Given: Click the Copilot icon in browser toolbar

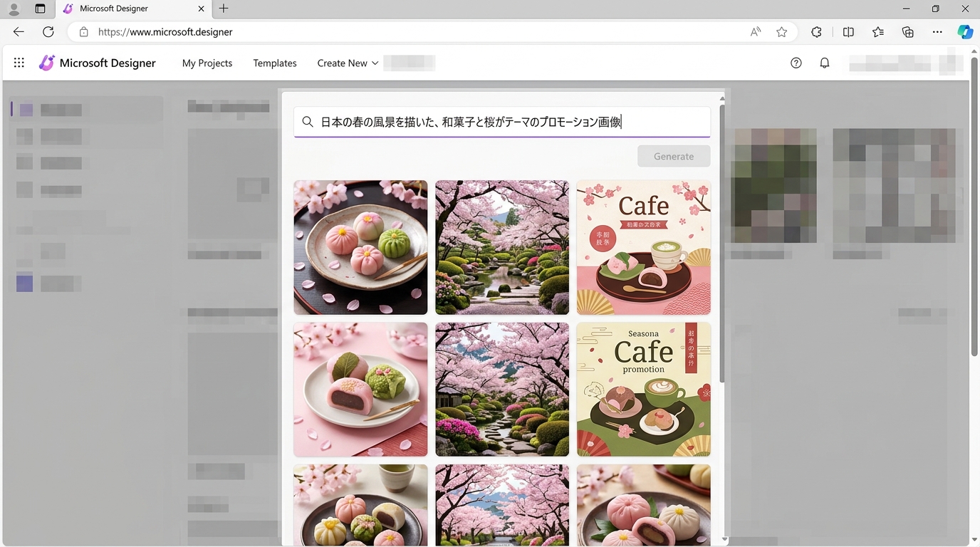Looking at the screenshot, I should tap(964, 32).
